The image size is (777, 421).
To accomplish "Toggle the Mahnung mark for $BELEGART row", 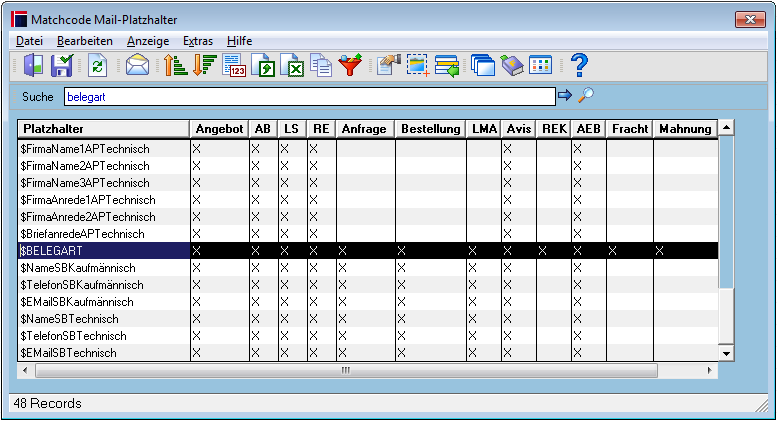I will pos(659,251).
